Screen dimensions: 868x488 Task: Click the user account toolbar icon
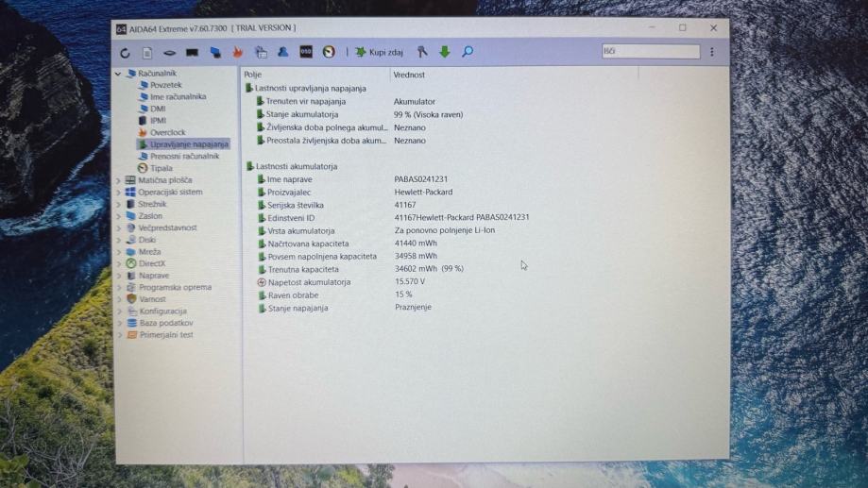point(282,52)
